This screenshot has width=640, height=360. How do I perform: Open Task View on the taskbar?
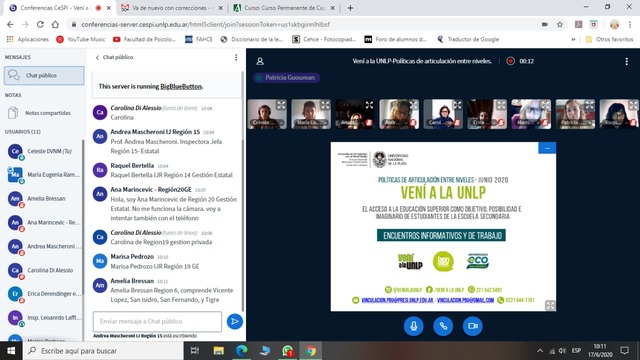click(x=195, y=351)
